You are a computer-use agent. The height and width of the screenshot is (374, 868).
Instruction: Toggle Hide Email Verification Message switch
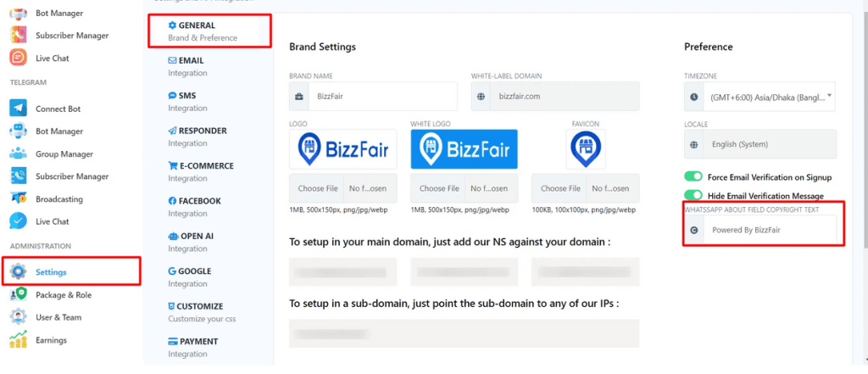(x=694, y=196)
